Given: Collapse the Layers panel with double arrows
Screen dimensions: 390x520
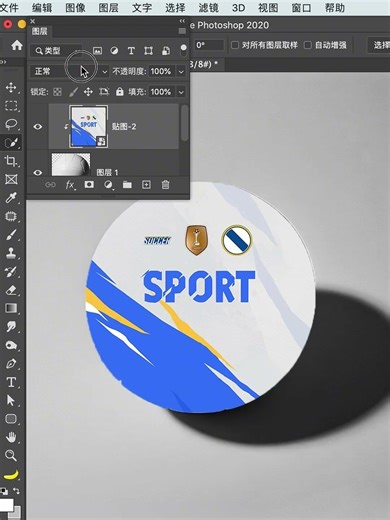Looking at the screenshot, I should click(x=182, y=21).
